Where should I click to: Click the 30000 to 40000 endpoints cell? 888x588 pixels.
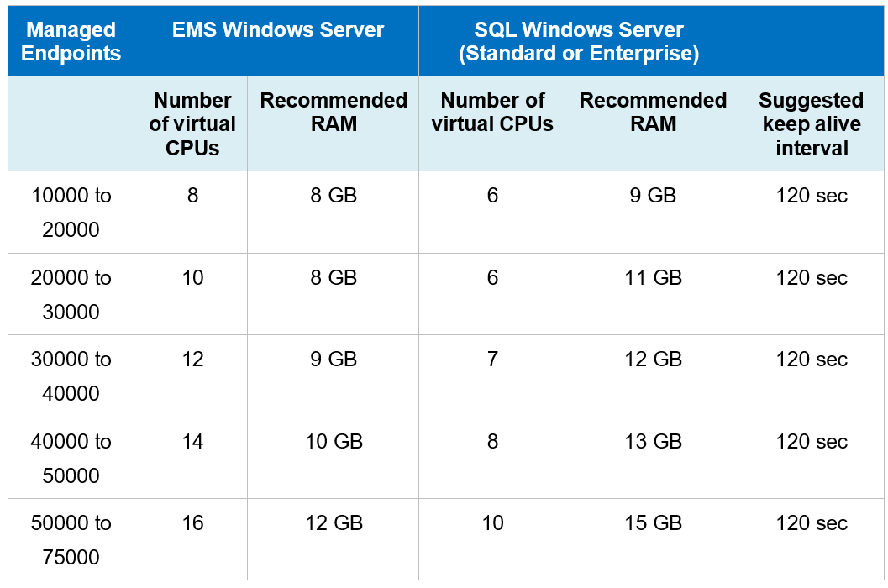[x=71, y=376]
